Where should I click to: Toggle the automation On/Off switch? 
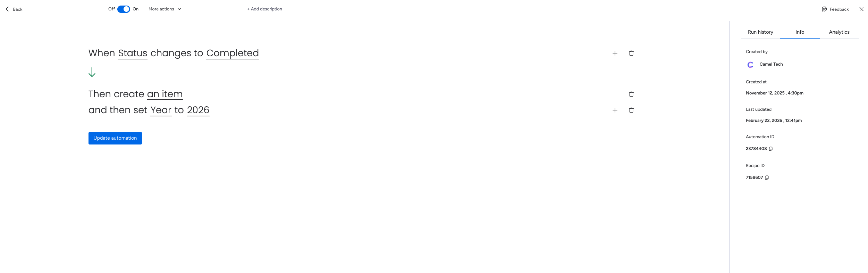(x=124, y=9)
